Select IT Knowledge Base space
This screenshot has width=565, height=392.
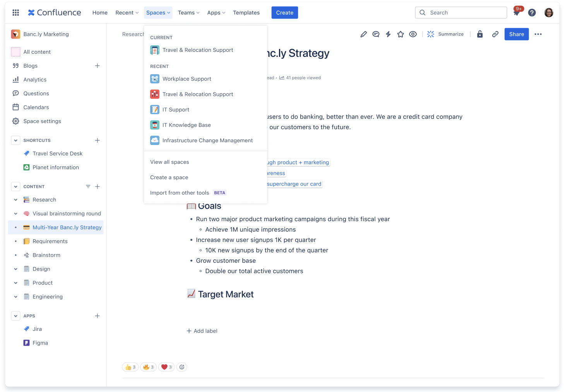205,125
